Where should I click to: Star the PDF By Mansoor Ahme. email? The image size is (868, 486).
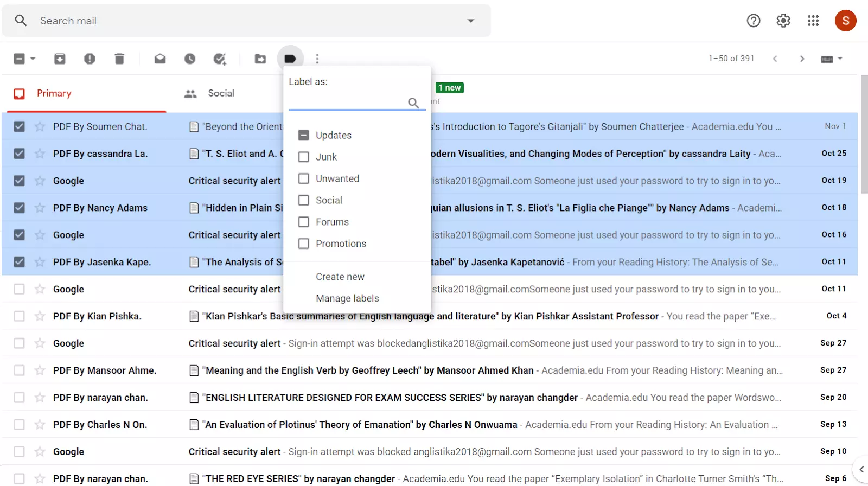pos(40,370)
